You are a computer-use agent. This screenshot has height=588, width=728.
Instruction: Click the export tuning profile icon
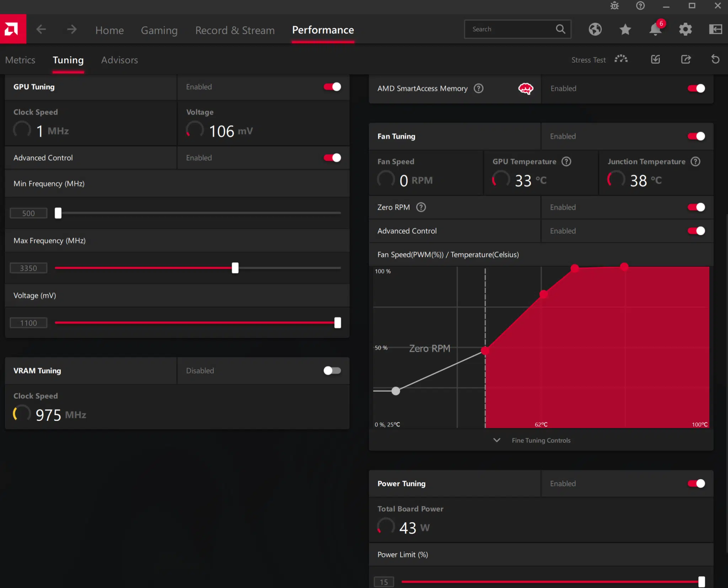click(686, 59)
